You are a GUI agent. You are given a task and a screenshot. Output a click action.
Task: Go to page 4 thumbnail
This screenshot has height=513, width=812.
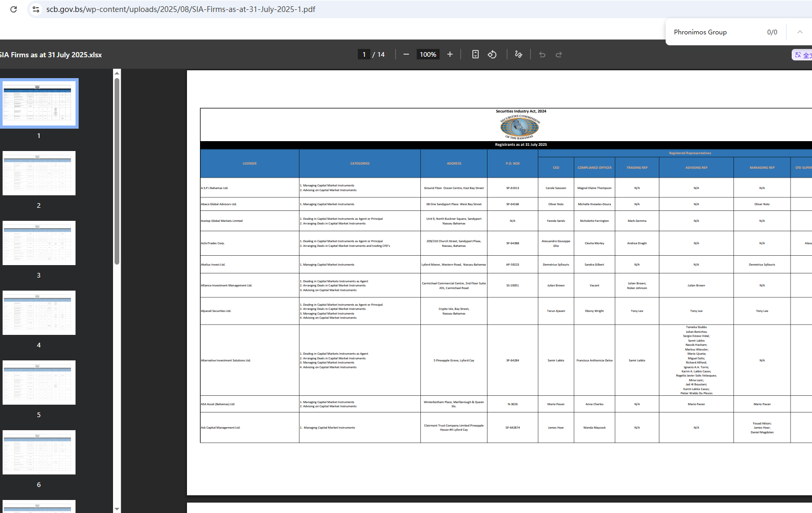[39, 313]
